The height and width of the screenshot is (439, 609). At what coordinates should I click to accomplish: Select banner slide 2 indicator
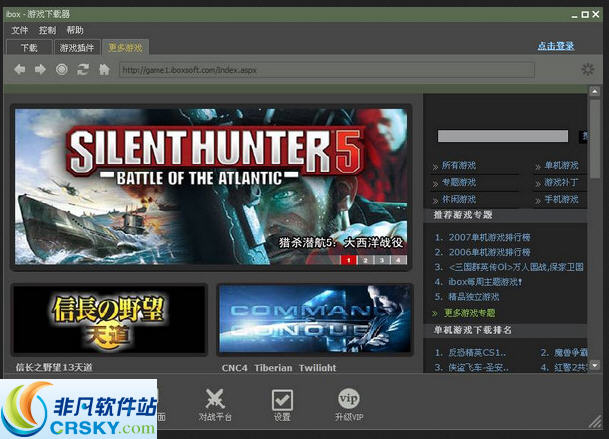365,260
